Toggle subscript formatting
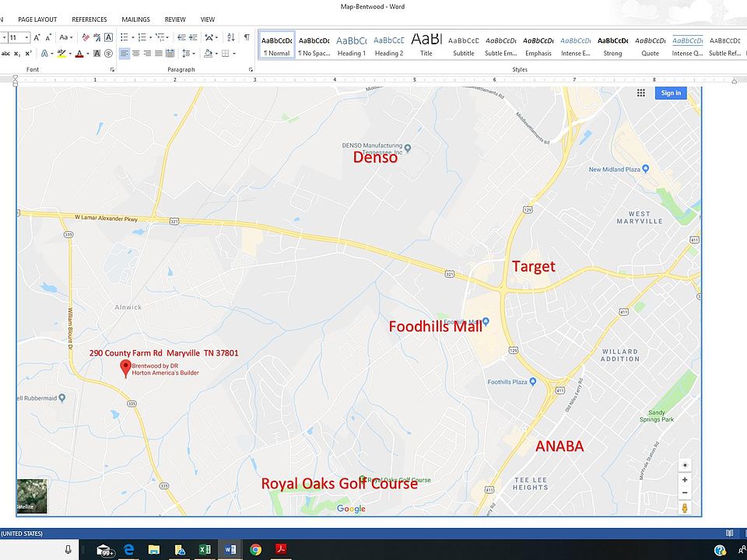The width and height of the screenshot is (747, 560). click(x=17, y=54)
